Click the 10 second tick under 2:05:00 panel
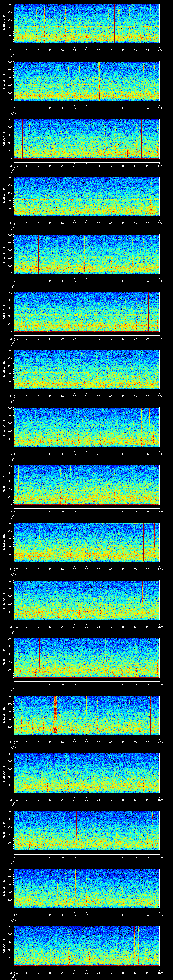Screen dimensions: 173x980 click(x=38, y=281)
